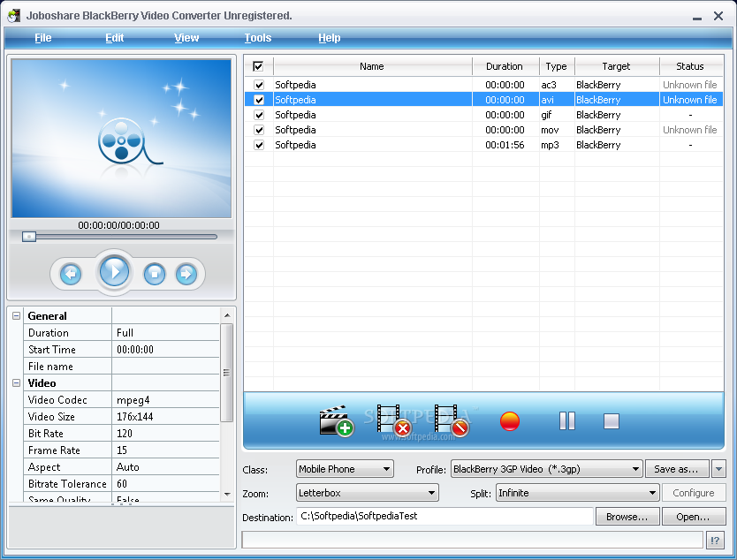Click the Duration value Full
This screenshot has width=737, height=560.
(x=125, y=333)
